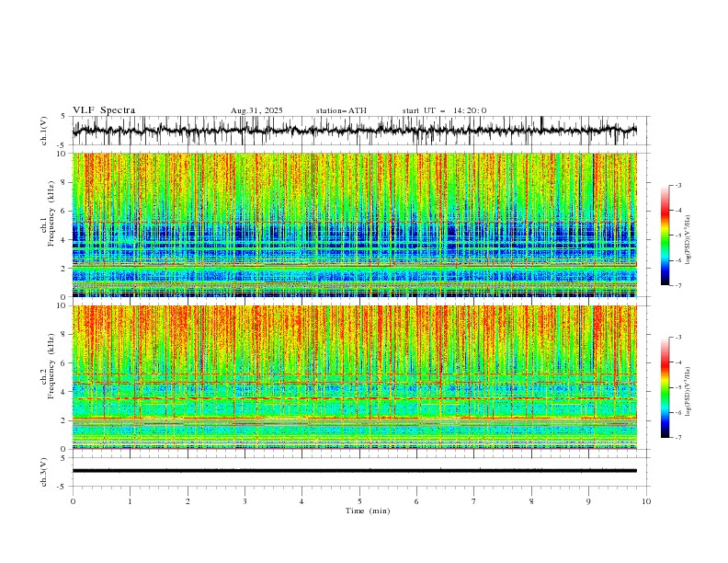The width and height of the screenshot is (728, 563).
Task: Click the 'VLF Spectra' title text
Action: pos(104,110)
